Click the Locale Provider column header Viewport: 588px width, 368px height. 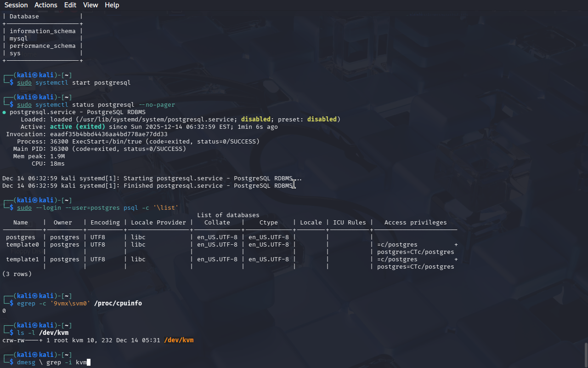tap(158, 223)
